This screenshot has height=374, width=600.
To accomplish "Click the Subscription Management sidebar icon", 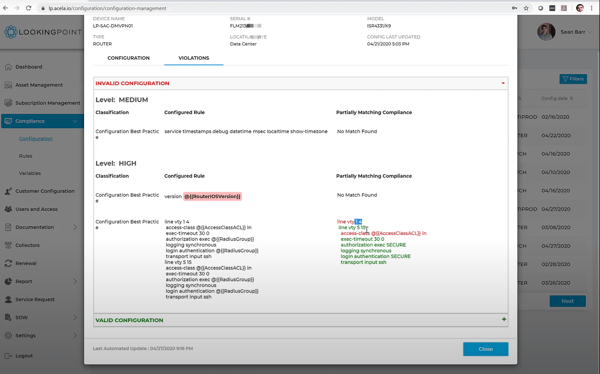I will tap(8, 103).
